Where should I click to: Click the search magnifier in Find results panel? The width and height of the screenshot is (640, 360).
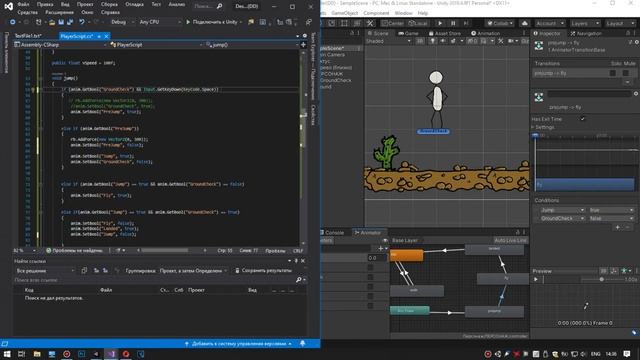point(298,280)
